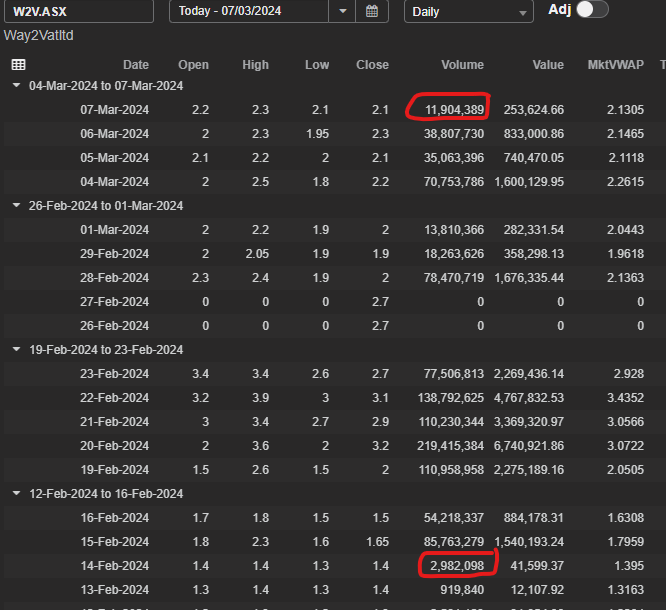Click volume 77,506,813
666x610 pixels.
pos(454,374)
